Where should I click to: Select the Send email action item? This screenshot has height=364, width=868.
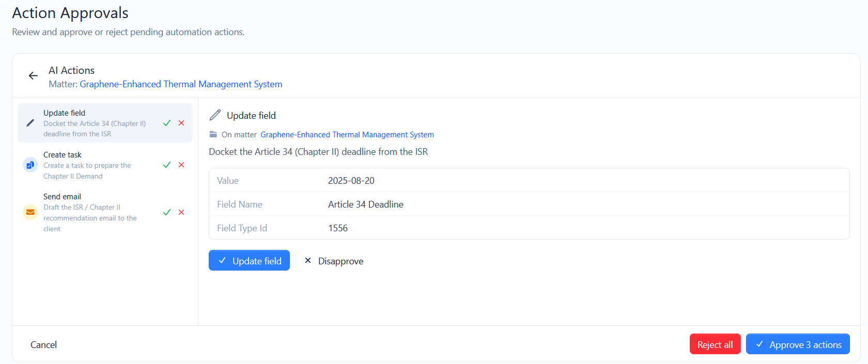tap(105, 212)
